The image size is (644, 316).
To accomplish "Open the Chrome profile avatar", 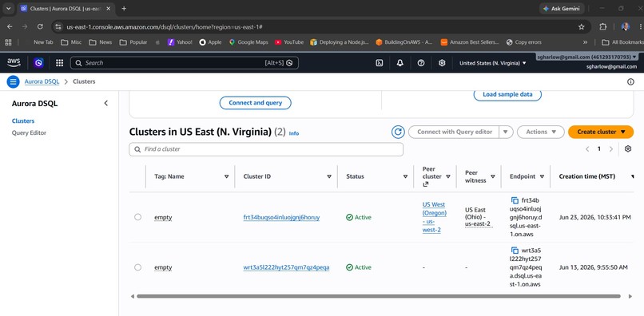I will pyautogui.click(x=626, y=26).
